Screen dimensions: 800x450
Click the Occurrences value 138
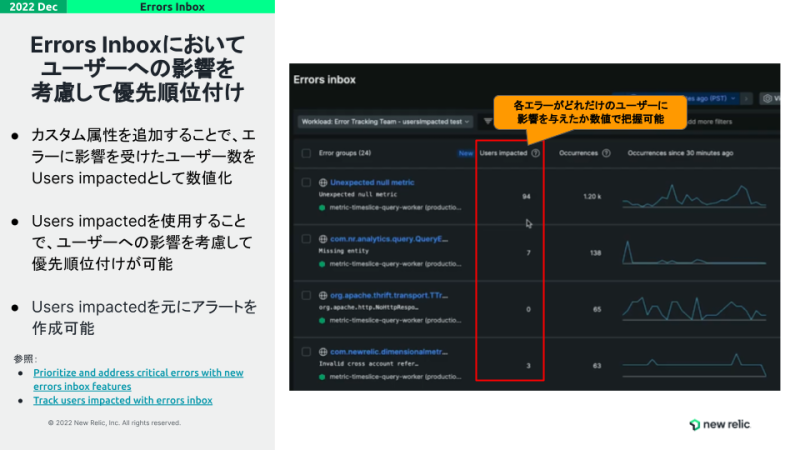coord(595,253)
